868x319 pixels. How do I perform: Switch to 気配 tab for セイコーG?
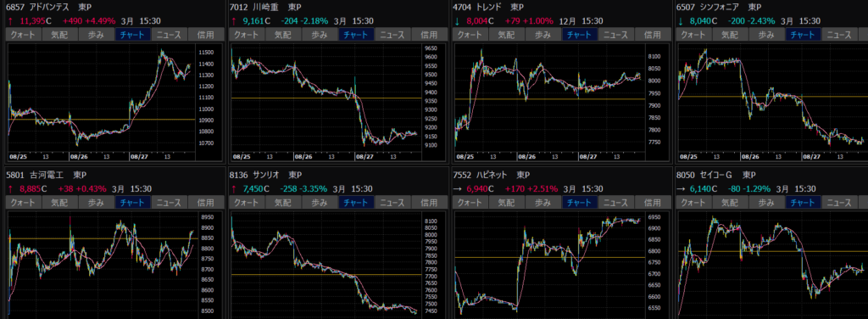pos(730,202)
